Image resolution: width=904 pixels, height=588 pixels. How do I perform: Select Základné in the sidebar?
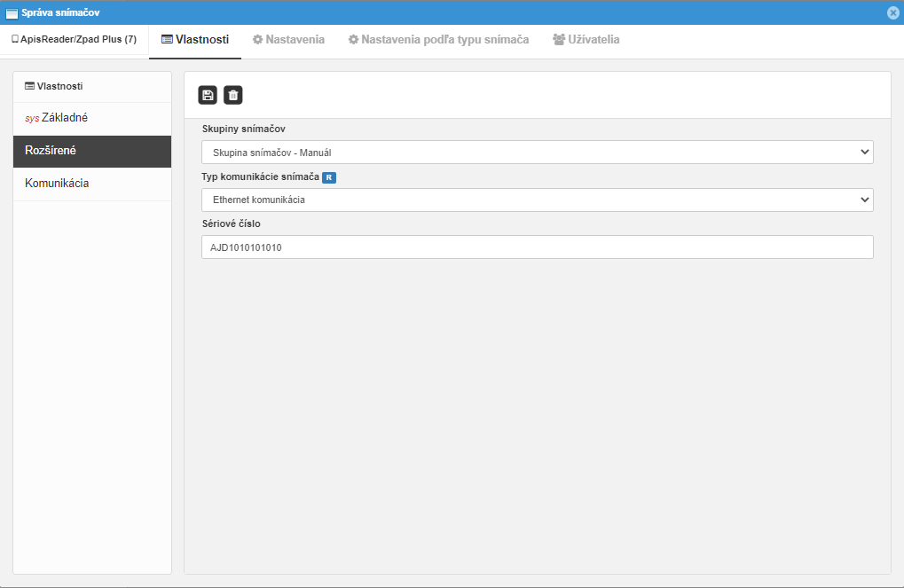click(x=92, y=118)
